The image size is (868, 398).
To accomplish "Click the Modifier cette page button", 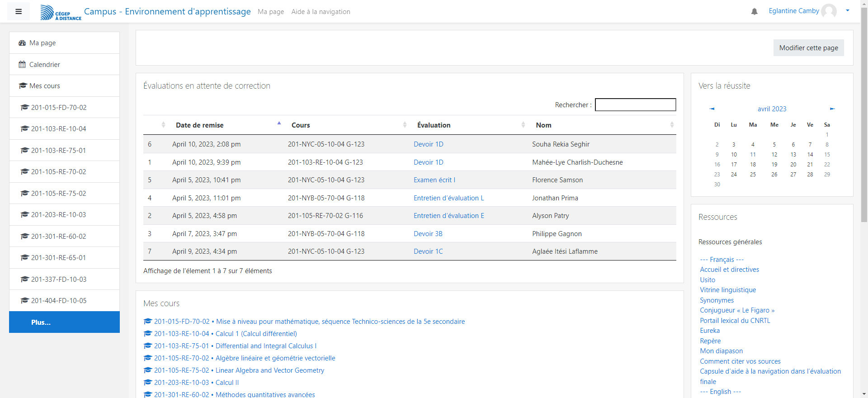I will (x=808, y=48).
